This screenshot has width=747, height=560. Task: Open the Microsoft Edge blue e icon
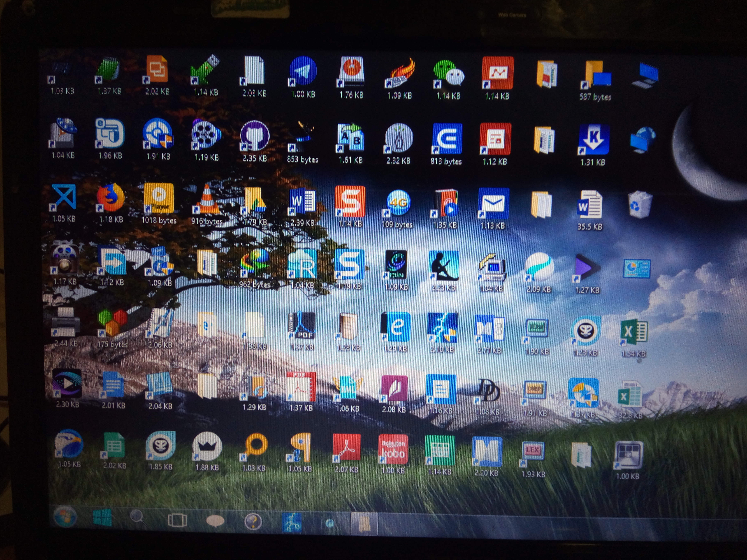click(395, 327)
